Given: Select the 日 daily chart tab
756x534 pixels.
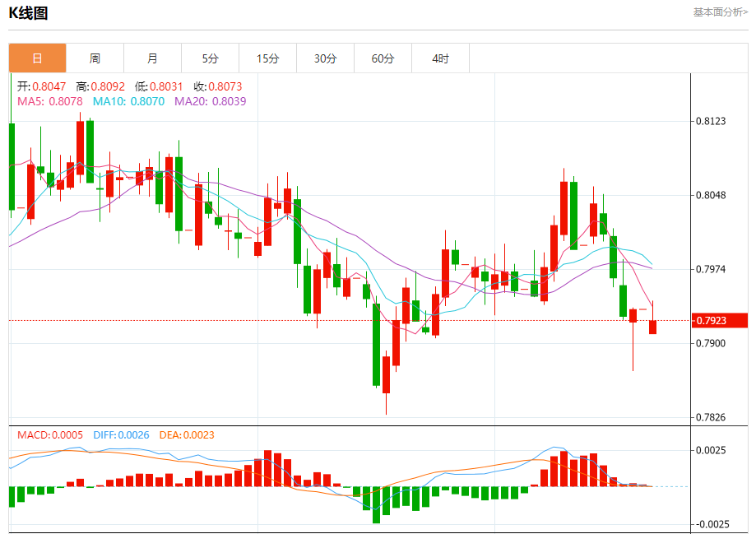Looking at the screenshot, I should point(37,58).
